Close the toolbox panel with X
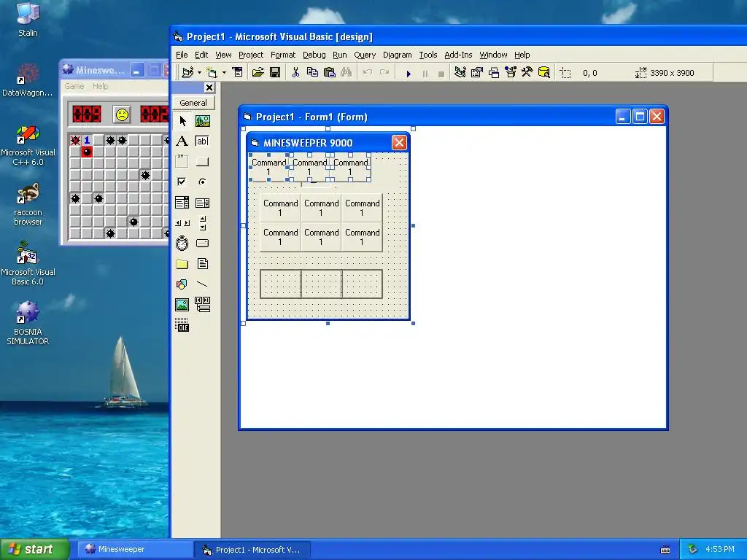This screenshot has width=747, height=560. click(209, 87)
